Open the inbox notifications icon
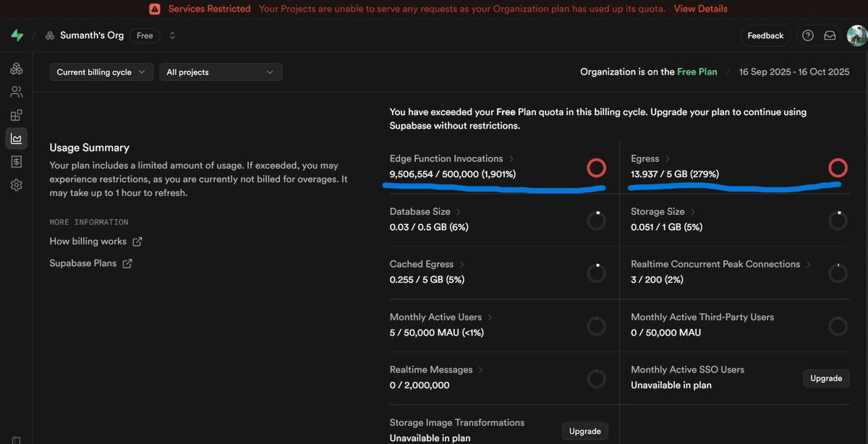The width and height of the screenshot is (868, 444). [830, 35]
